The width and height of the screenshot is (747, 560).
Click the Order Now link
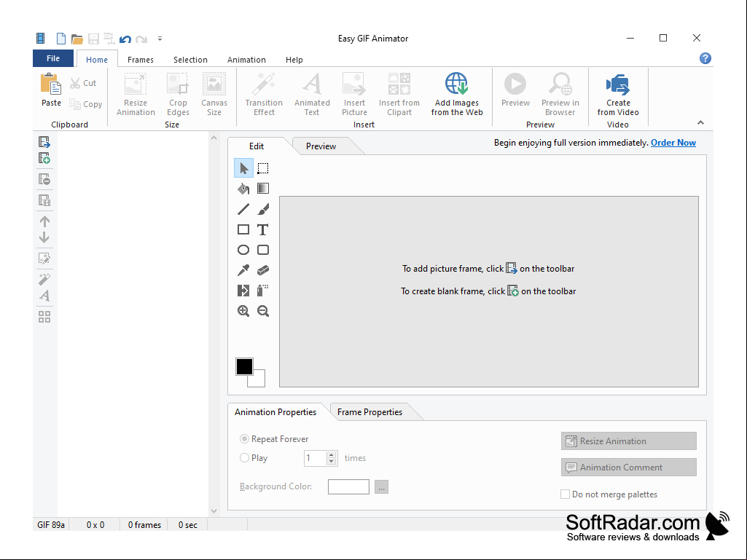click(673, 143)
